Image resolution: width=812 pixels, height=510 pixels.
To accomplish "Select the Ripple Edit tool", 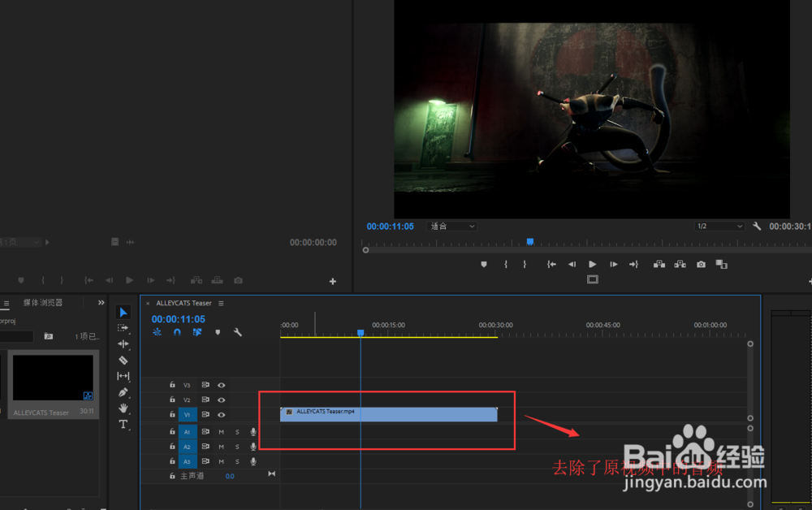I will [123, 344].
